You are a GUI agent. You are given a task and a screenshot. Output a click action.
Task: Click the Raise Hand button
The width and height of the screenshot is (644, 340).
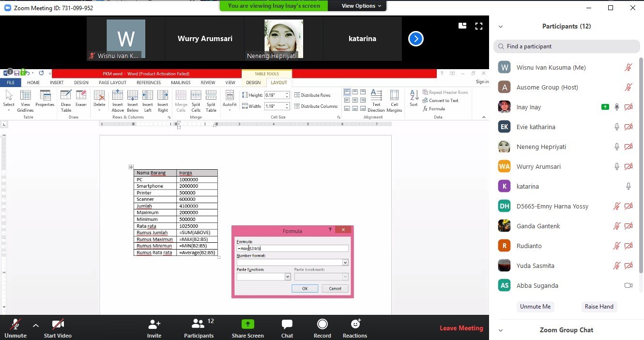tap(599, 306)
